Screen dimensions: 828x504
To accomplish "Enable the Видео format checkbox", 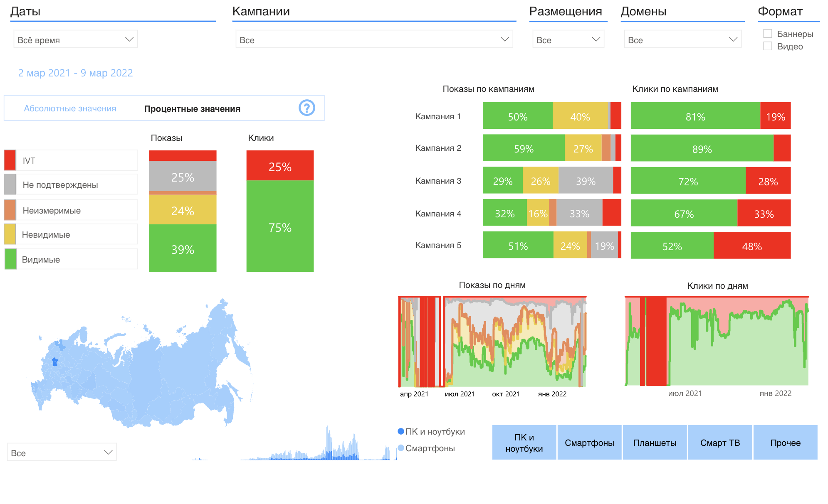I will [x=768, y=46].
